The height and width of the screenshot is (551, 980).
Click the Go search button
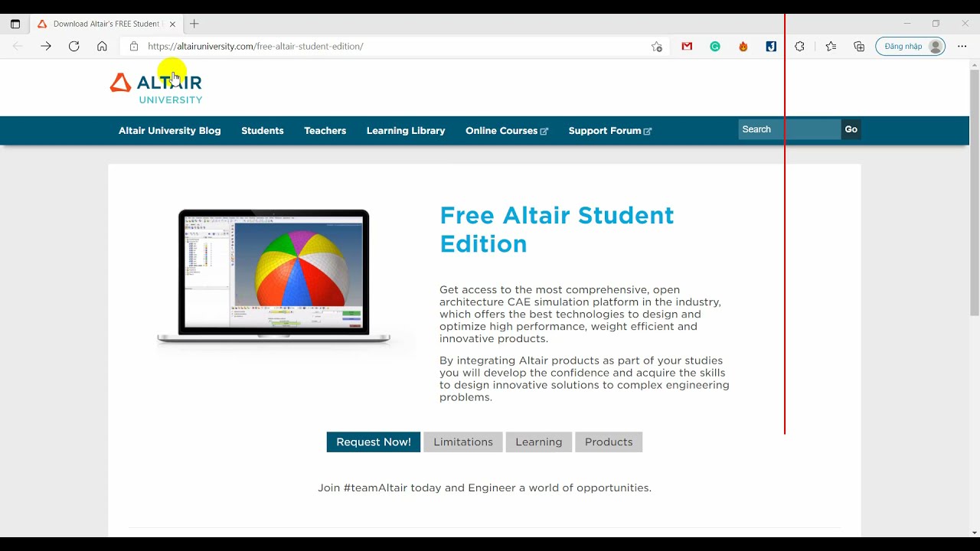pos(851,129)
